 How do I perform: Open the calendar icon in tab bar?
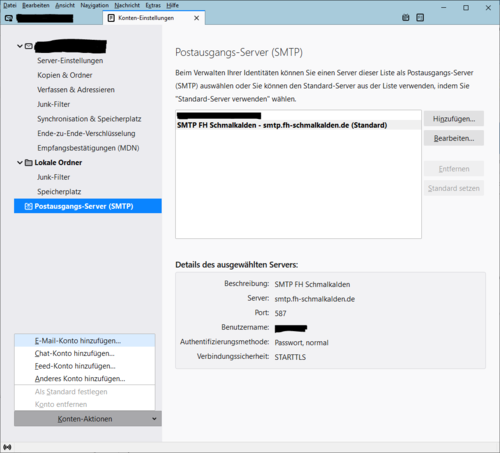click(406, 18)
